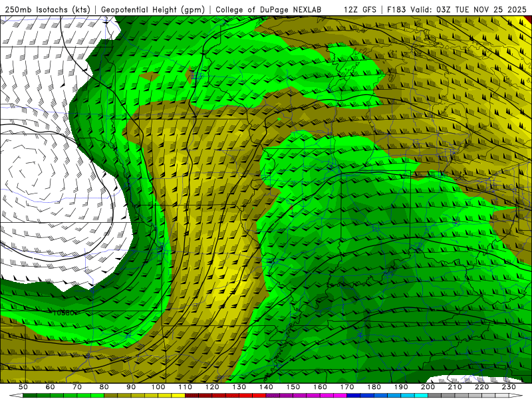The image size is (532, 399).
Task: Click the '10580' height contour label
Action: pyautogui.click(x=63, y=313)
